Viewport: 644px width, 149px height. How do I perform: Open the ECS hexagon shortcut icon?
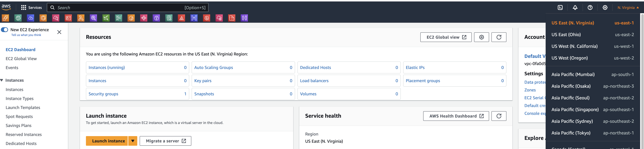(x=43, y=18)
